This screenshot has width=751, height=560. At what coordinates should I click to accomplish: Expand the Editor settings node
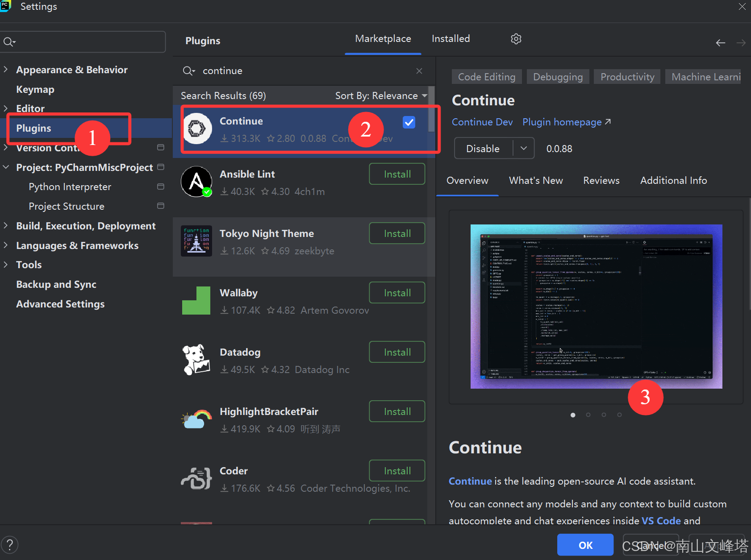(x=6, y=108)
